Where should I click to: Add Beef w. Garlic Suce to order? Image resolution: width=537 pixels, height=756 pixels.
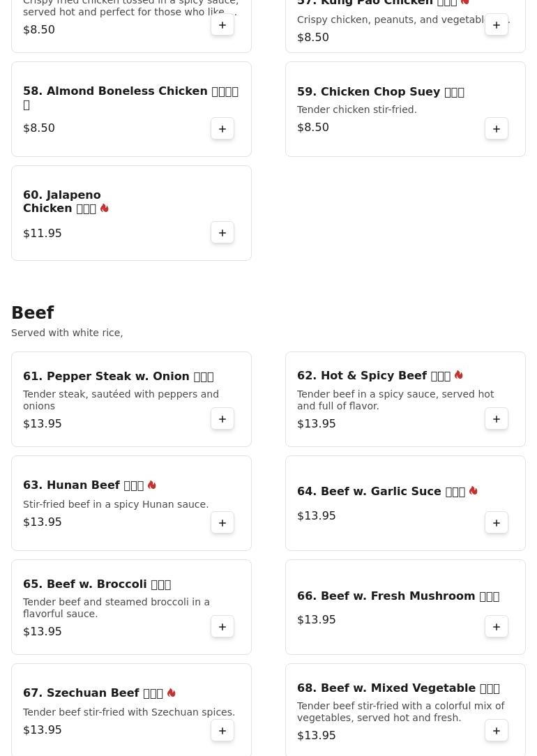497,523
